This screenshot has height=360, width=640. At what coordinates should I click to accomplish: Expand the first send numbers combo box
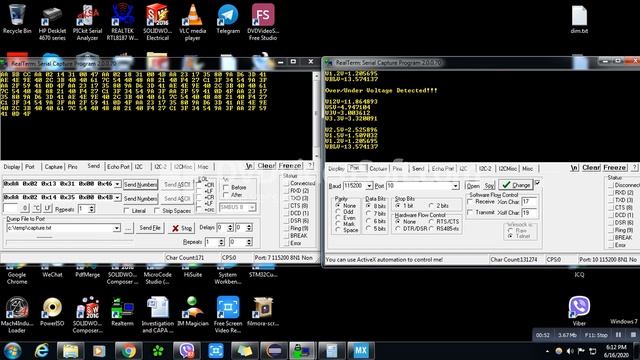coord(117,184)
